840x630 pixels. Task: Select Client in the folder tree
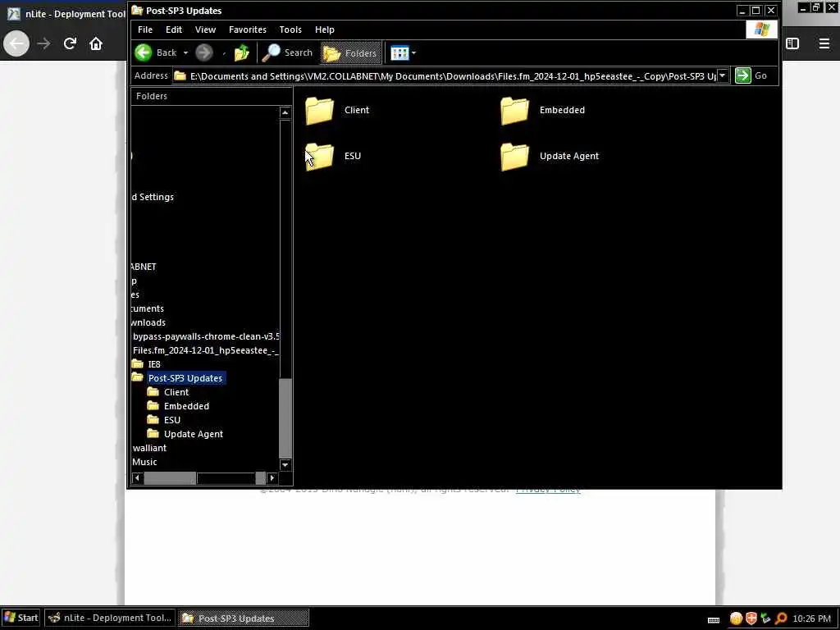176,392
